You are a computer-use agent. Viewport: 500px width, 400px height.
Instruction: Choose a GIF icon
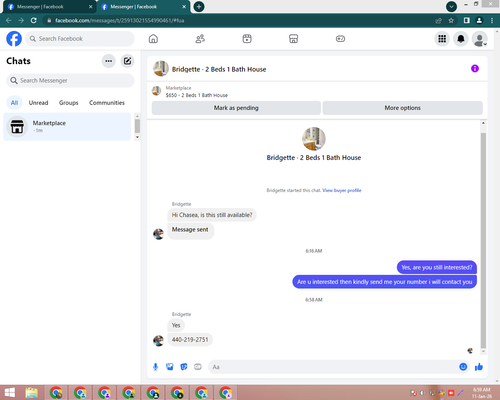click(x=198, y=367)
